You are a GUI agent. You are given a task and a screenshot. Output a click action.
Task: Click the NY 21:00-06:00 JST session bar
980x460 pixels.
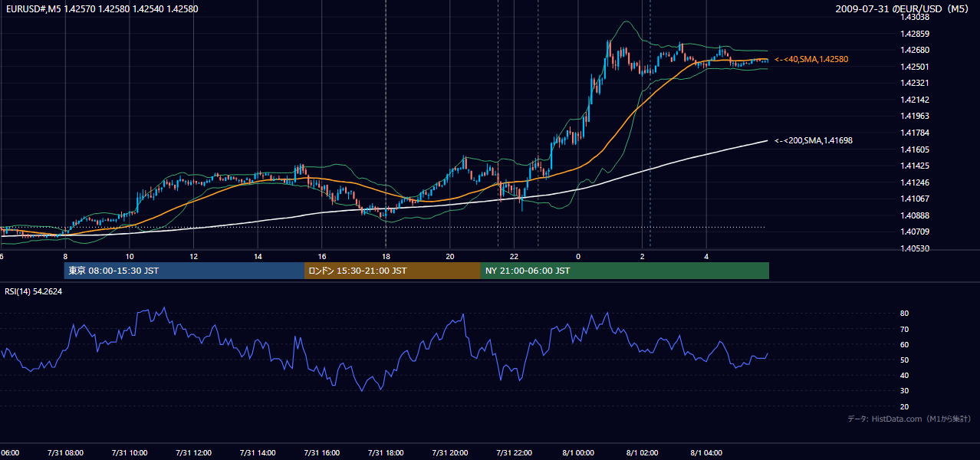625,271
